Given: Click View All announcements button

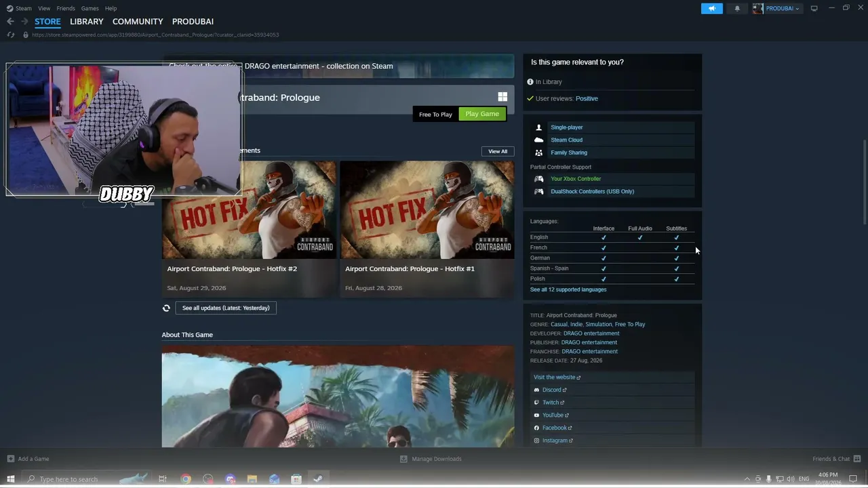Looking at the screenshot, I should [x=498, y=151].
